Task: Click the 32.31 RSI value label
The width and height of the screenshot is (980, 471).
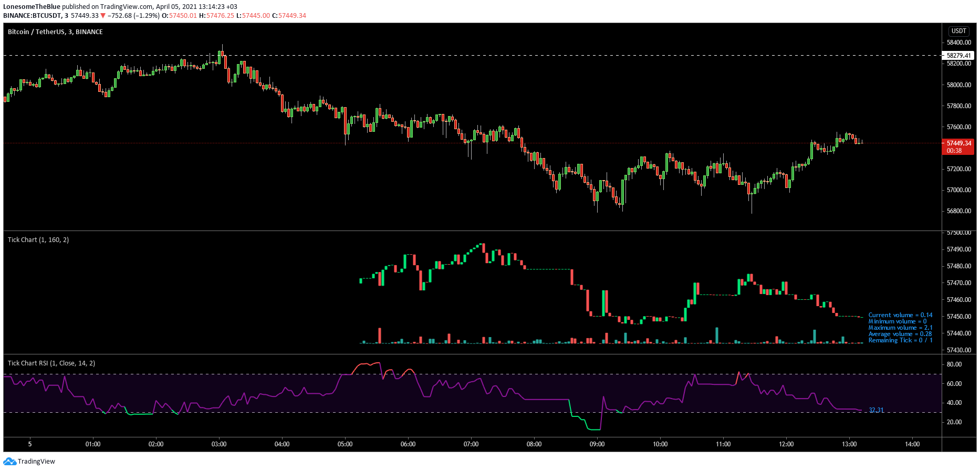Action: coord(876,410)
